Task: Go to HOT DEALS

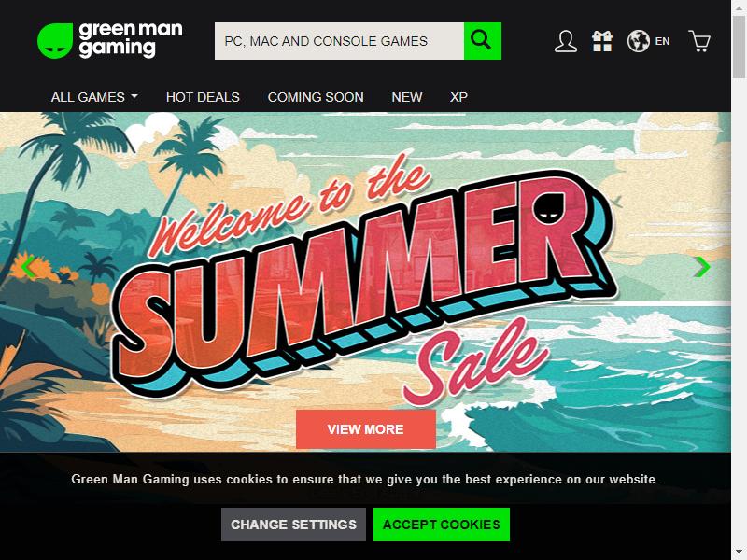Action: [203, 97]
